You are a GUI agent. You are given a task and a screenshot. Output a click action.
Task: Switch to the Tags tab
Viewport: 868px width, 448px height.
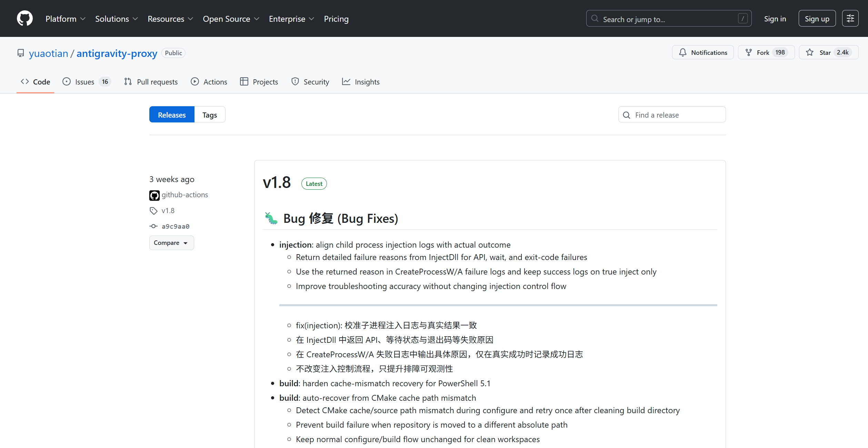[x=209, y=115]
